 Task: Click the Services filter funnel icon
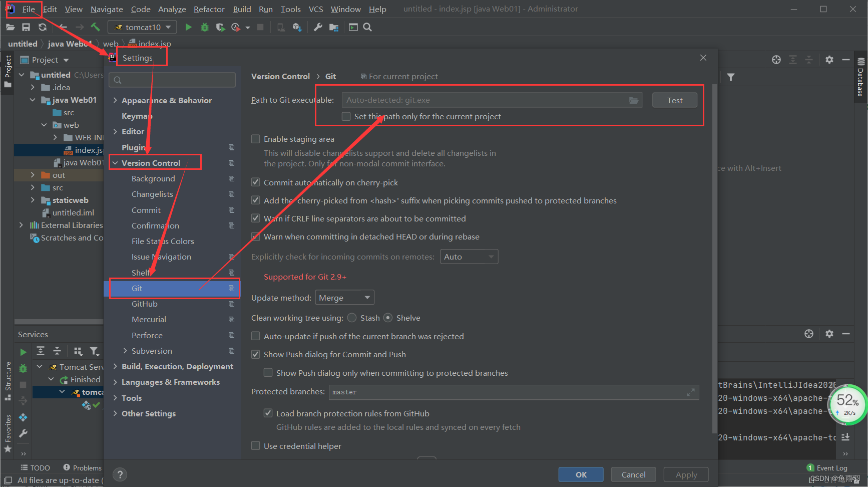94,351
